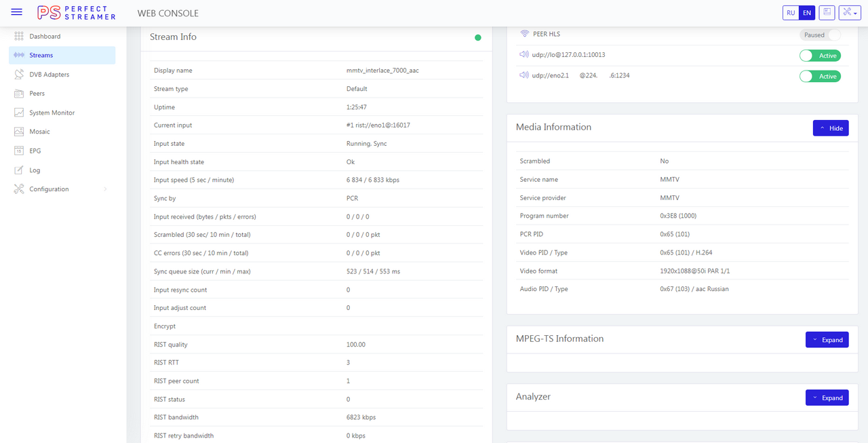868x443 pixels.
Task: Click speaker icon beside udp://lo@127.0.0.1:10013
Action: (x=524, y=54)
